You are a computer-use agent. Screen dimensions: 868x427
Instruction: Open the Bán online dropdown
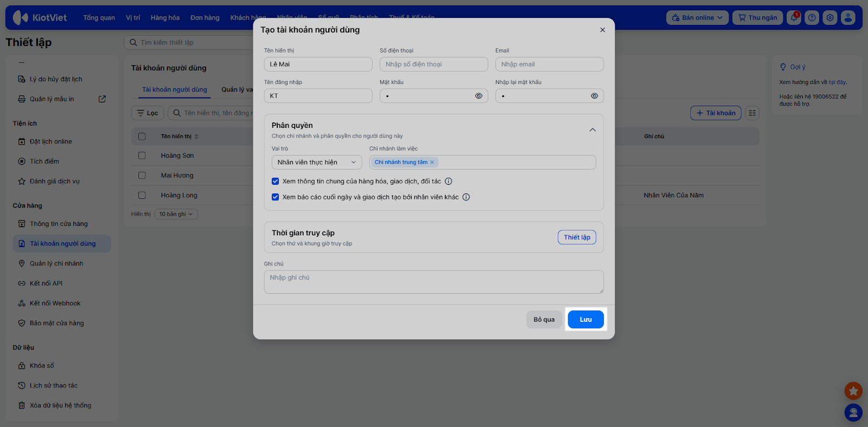tap(697, 18)
